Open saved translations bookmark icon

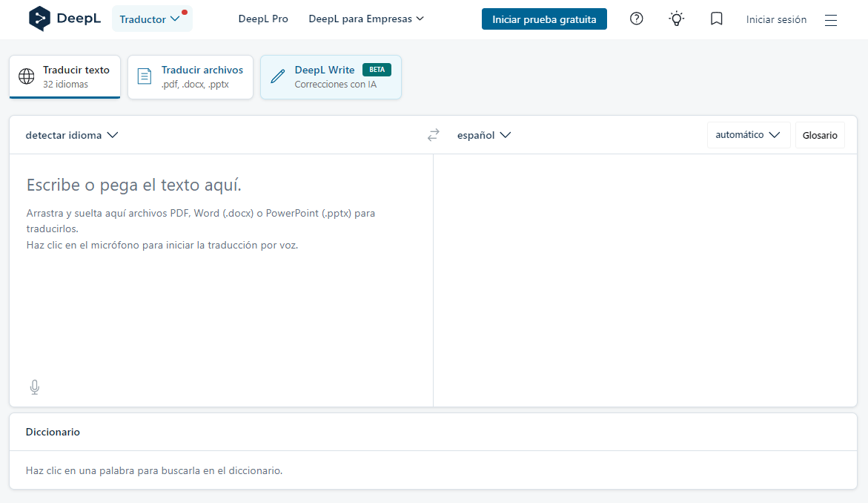(716, 19)
